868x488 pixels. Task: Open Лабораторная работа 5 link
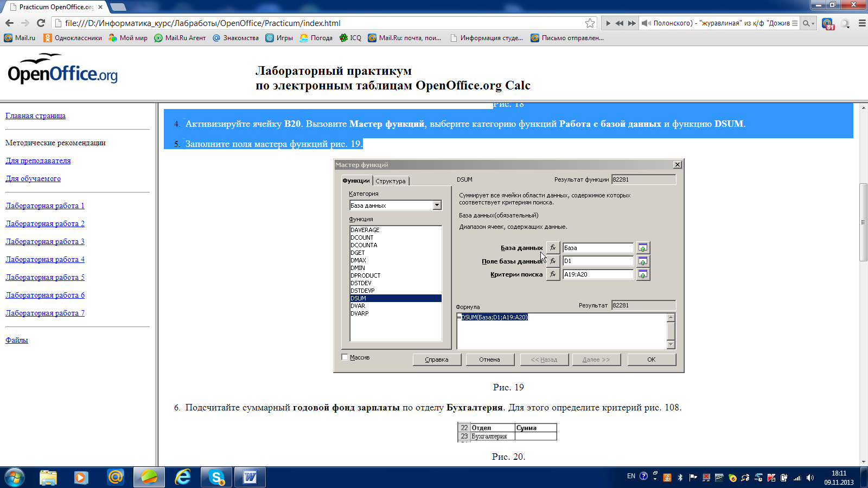(45, 277)
